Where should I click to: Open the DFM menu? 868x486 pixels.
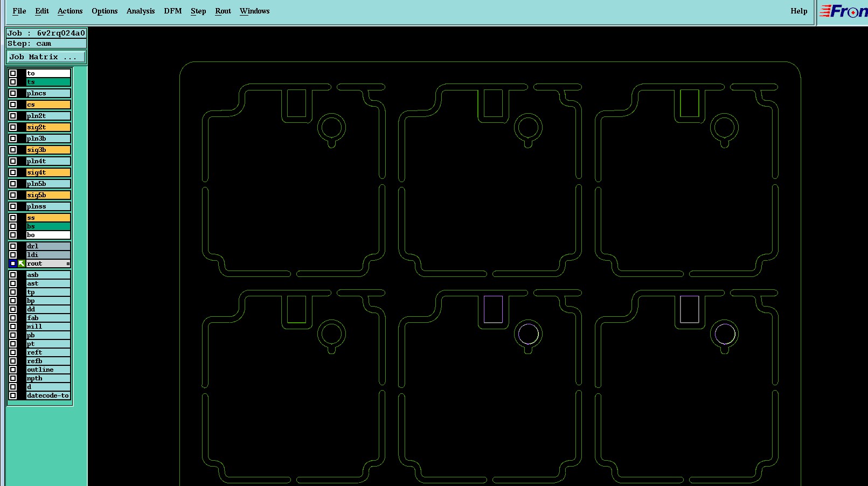pyautogui.click(x=173, y=11)
